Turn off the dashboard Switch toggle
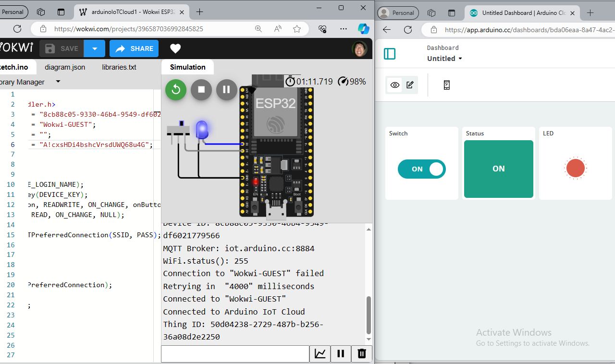This screenshot has width=615, height=364. (x=422, y=169)
